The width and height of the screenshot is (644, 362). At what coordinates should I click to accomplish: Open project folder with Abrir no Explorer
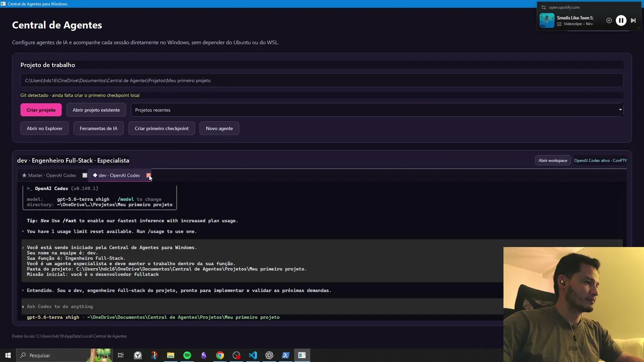pos(45,129)
